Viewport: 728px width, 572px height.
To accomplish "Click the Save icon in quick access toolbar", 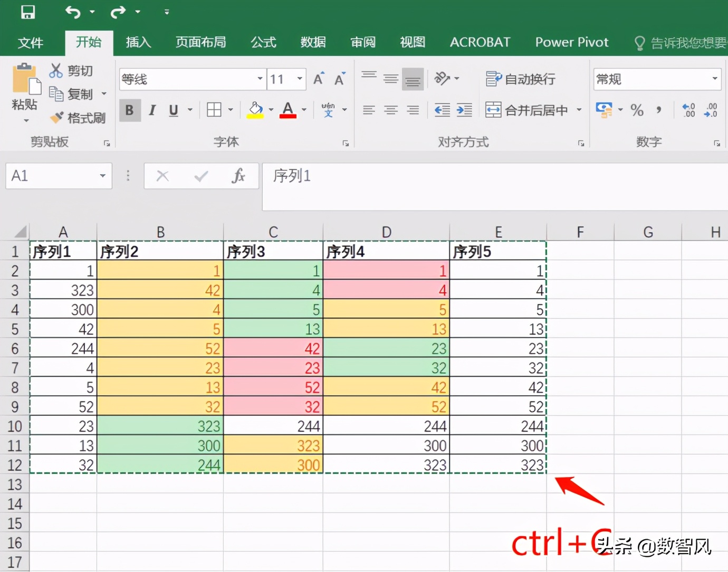I will [28, 11].
